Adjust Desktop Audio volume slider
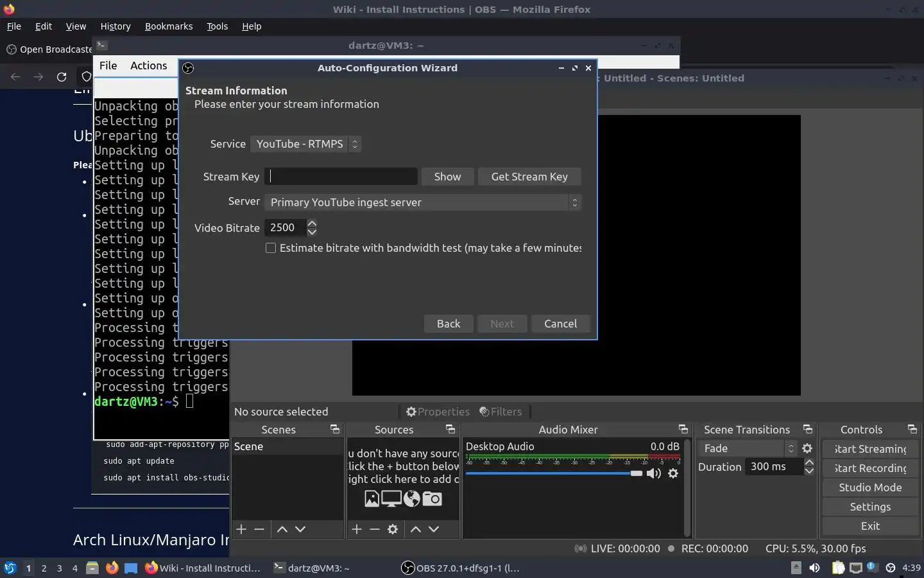 554,473
